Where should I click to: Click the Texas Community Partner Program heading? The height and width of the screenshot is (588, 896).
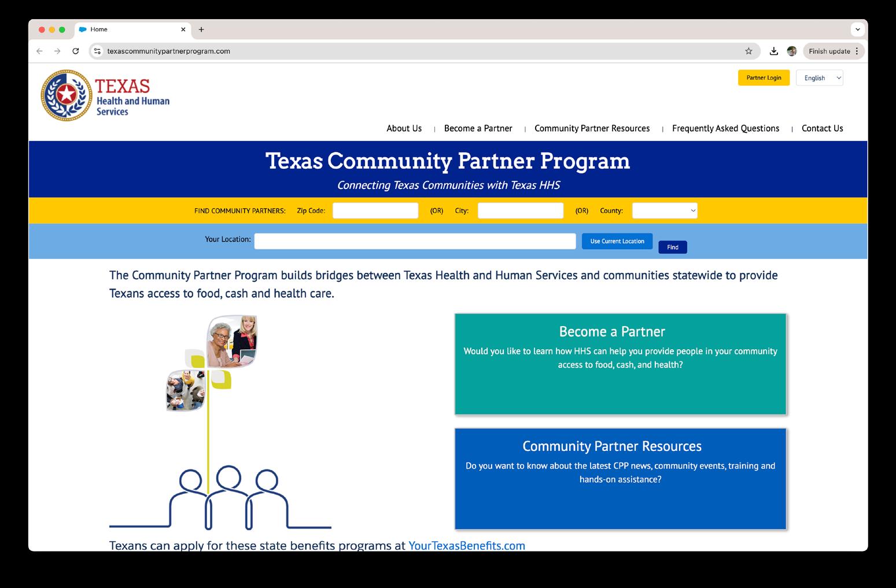448,161
